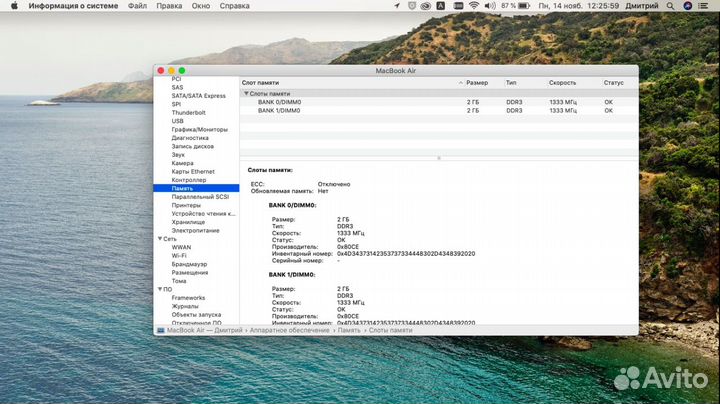This screenshot has height=404, width=720.
Task: Open the Apple menu
Action: (14, 6)
